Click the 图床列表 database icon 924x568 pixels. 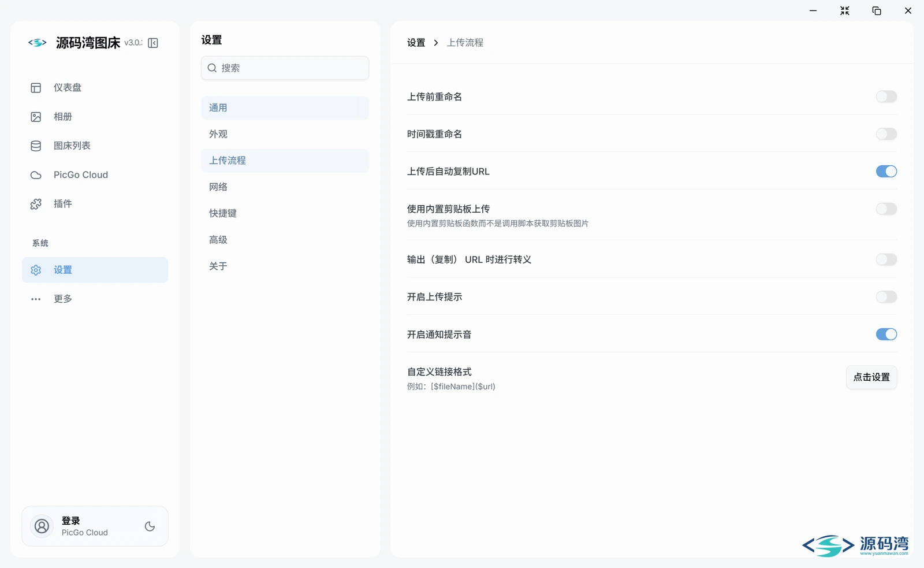pos(36,146)
